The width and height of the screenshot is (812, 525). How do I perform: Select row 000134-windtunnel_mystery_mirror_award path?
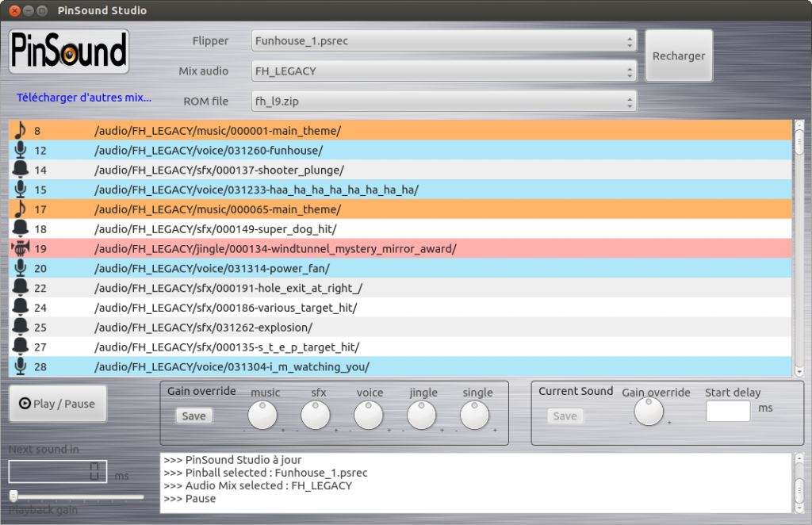click(400, 248)
